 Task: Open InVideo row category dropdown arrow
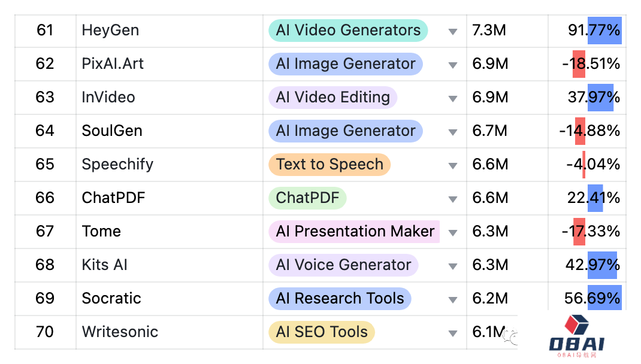pos(453,98)
